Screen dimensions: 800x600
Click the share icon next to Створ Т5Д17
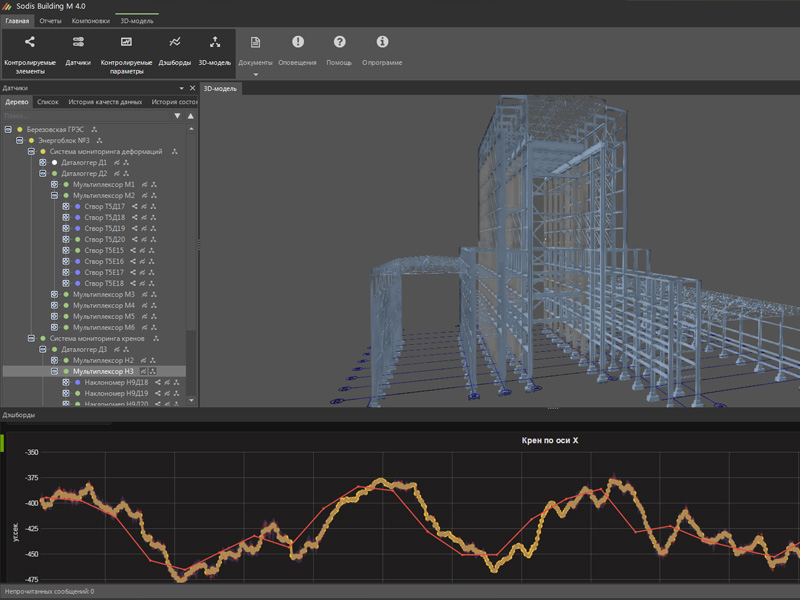(134, 207)
